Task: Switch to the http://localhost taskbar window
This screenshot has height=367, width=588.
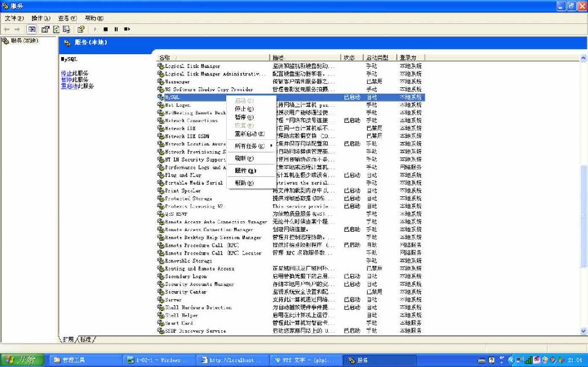Action: point(233,360)
